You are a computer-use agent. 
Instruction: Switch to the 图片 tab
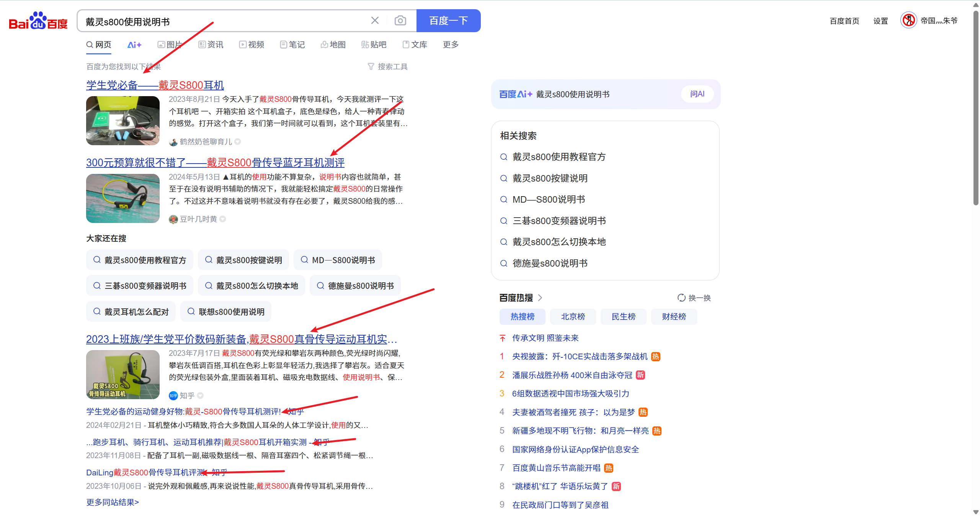click(x=170, y=45)
